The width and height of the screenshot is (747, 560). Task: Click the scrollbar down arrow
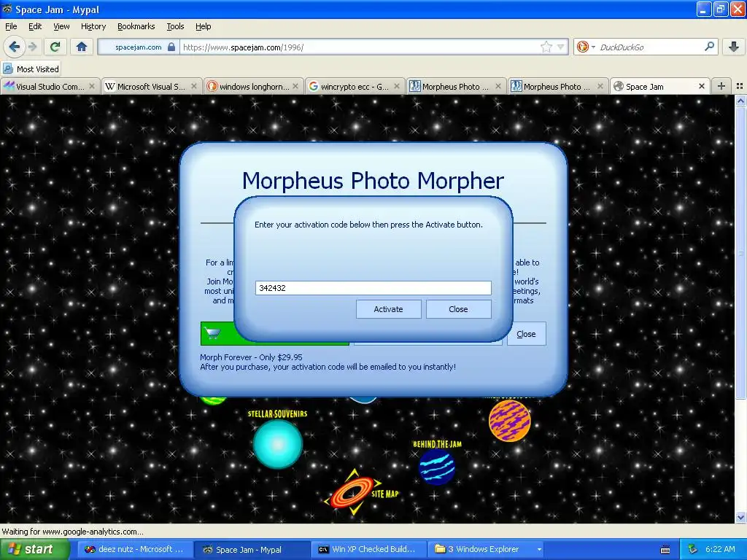[x=740, y=517]
